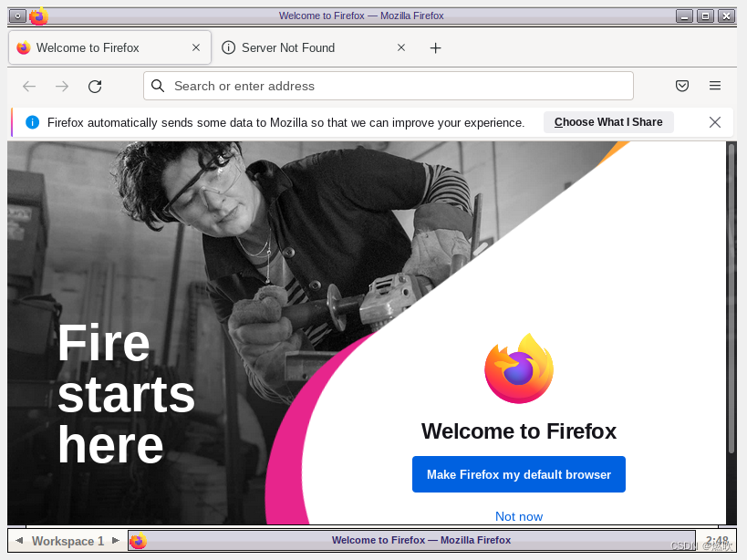Image resolution: width=747 pixels, height=560 pixels.
Task: Click the blue info icon in notification
Action: pyautogui.click(x=32, y=122)
